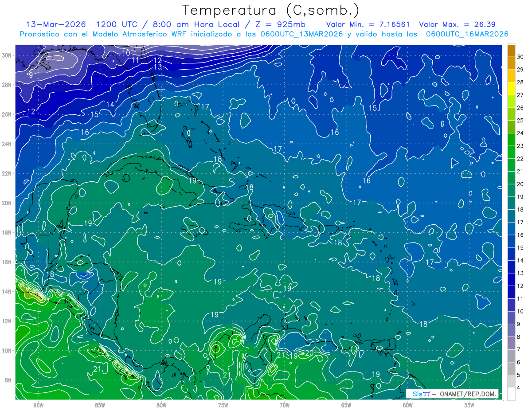532x411 pixels.
Task: Click the color bar legend value "8"
Action: tap(519, 337)
